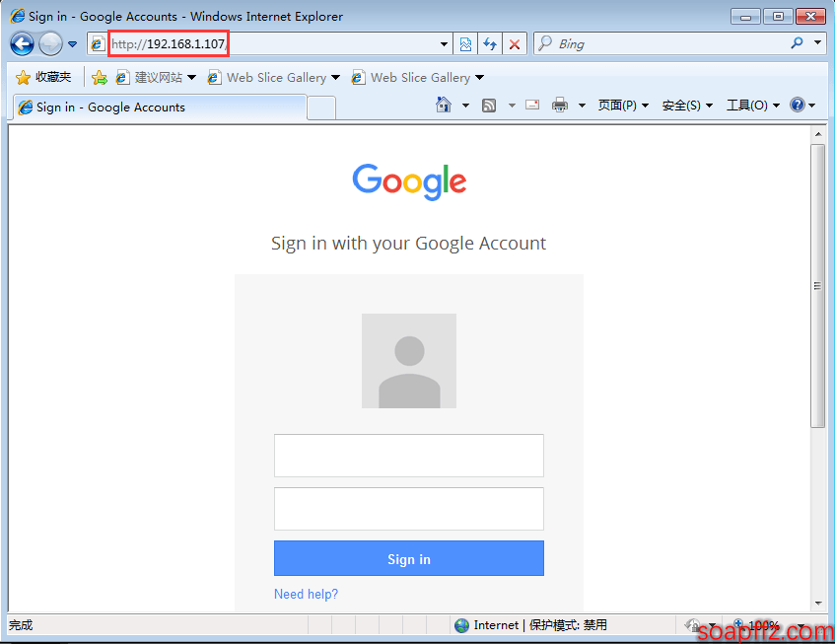Open a new tab with the blank tab button
Screen dimensions: 835x644
pyautogui.click(x=321, y=107)
